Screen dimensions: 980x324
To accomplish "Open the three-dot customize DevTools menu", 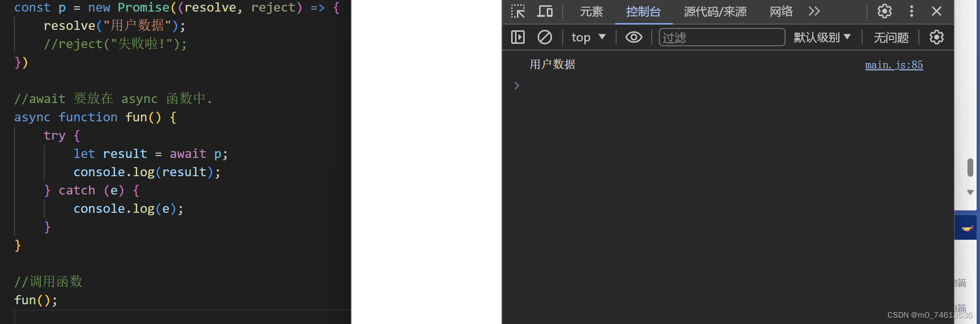I will click(x=911, y=11).
